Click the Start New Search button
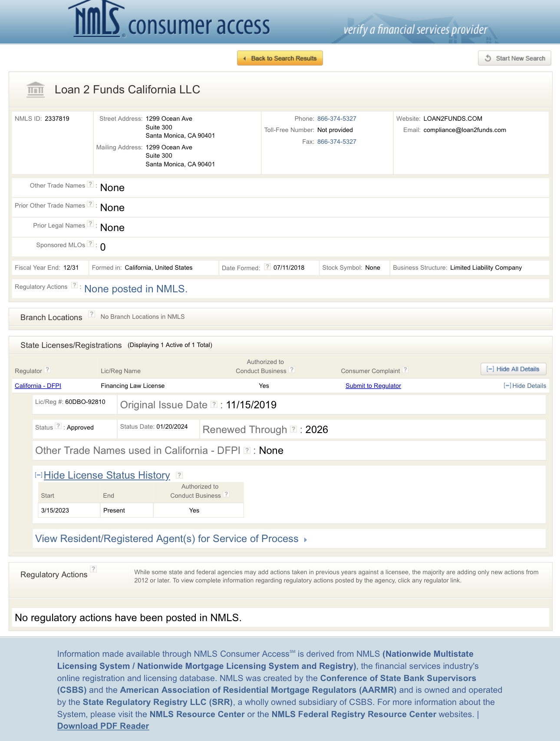This screenshot has width=560, height=741. (515, 58)
